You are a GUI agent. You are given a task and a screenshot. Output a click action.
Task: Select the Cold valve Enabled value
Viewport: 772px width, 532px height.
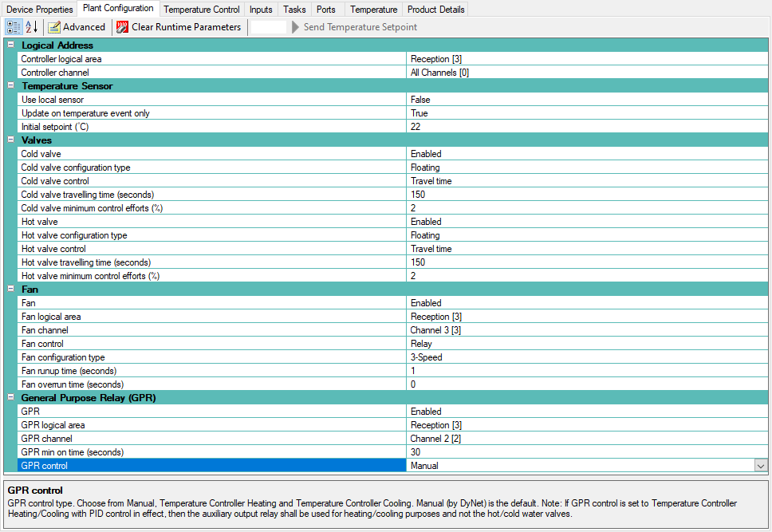pos(586,154)
